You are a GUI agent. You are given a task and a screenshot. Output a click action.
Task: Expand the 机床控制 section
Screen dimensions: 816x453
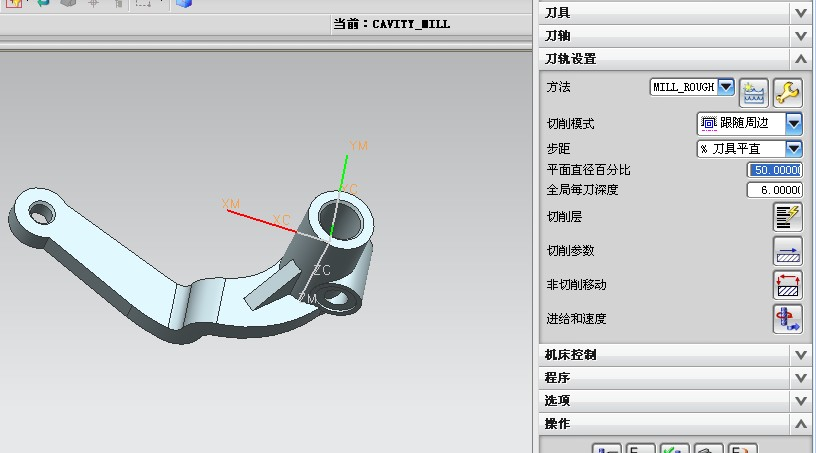click(675, 355)
